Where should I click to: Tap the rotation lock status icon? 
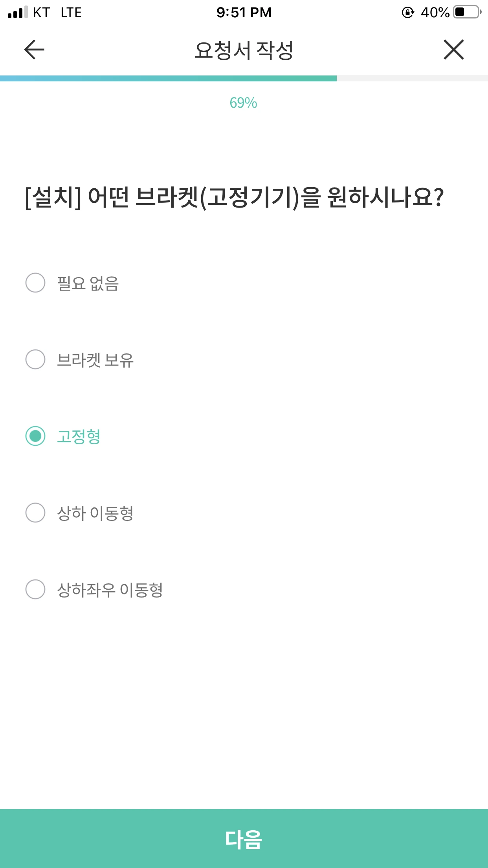tap(408, 13)
